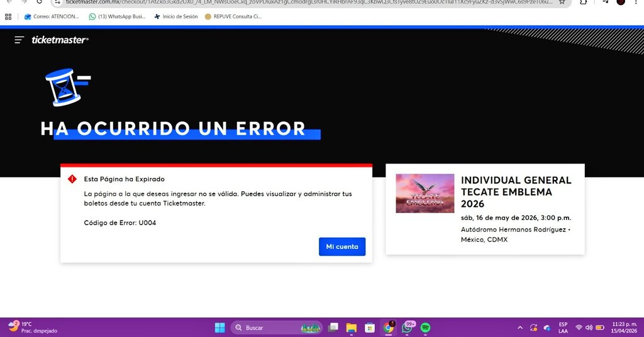Go forward in browser history
This screenshot has height=337, width=644.
coord(25,2)
